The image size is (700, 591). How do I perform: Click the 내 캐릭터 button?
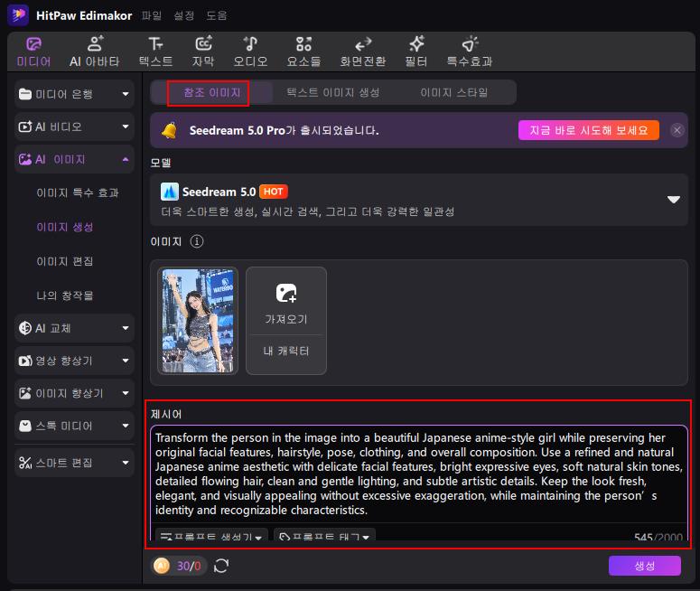[286, 352]
